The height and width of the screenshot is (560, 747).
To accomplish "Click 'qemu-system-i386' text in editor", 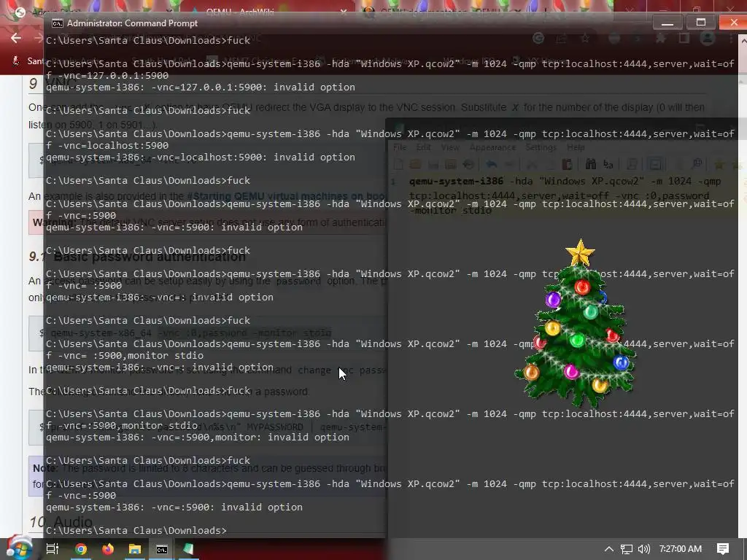I will [456, 182].
